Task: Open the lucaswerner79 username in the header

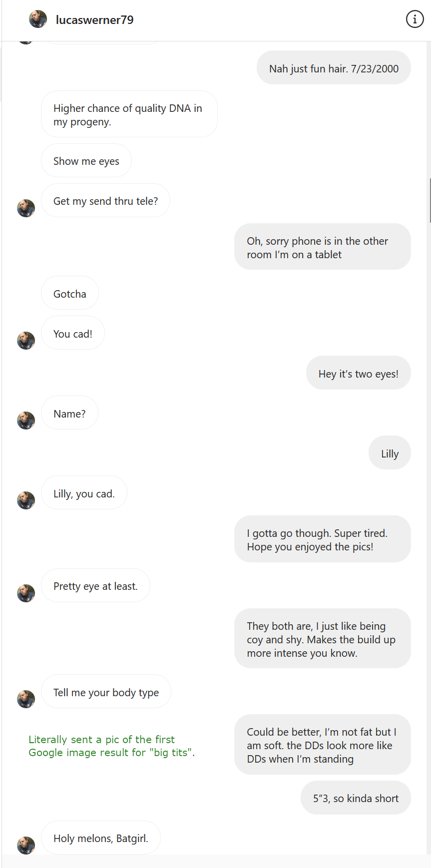Action: (95, 20)
